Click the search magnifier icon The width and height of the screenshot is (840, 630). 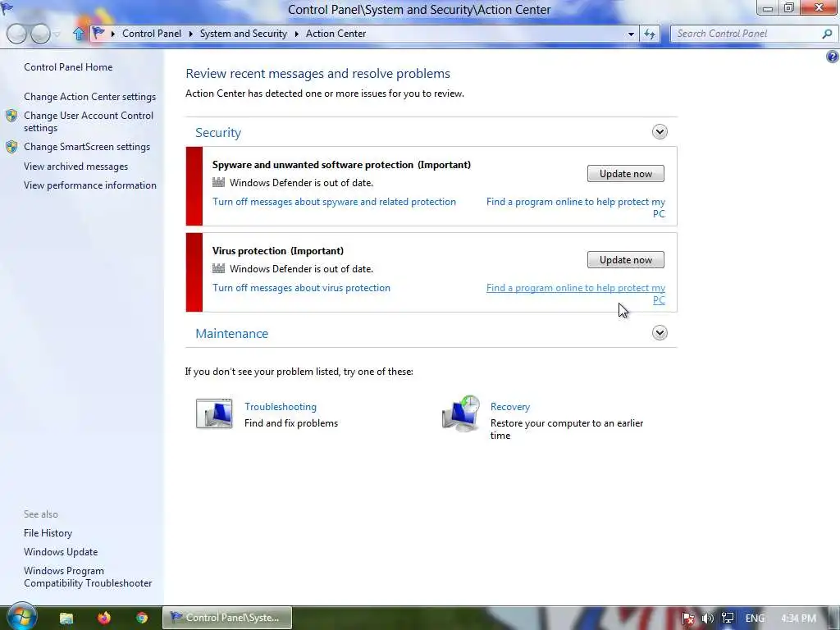827,34
